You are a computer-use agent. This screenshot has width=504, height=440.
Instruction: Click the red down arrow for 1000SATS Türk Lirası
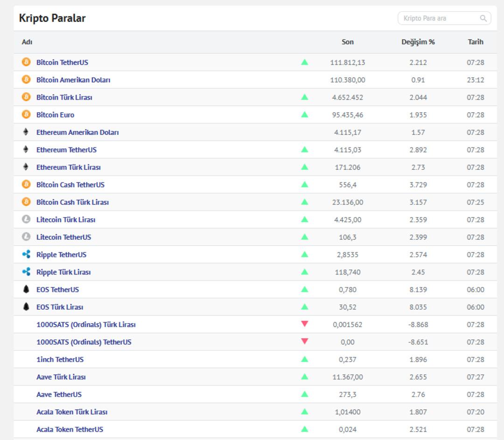[x=304, y=324]
